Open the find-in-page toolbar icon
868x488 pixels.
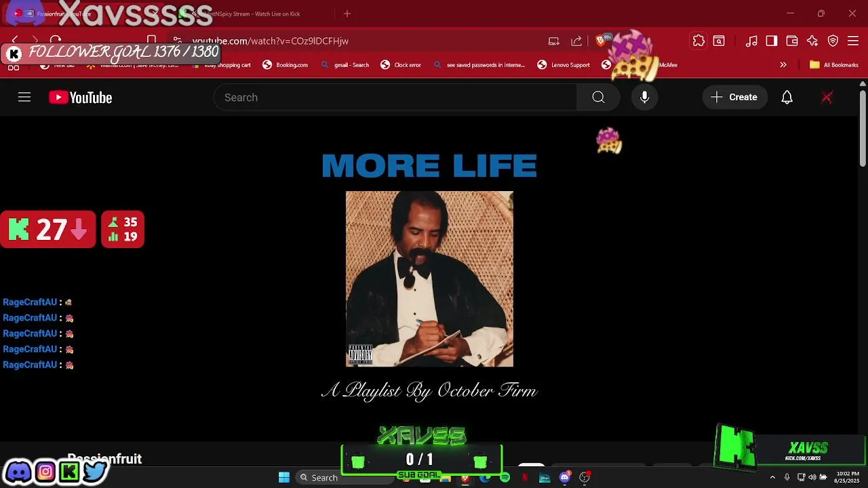pyautogui.click(x=719, y=41)
